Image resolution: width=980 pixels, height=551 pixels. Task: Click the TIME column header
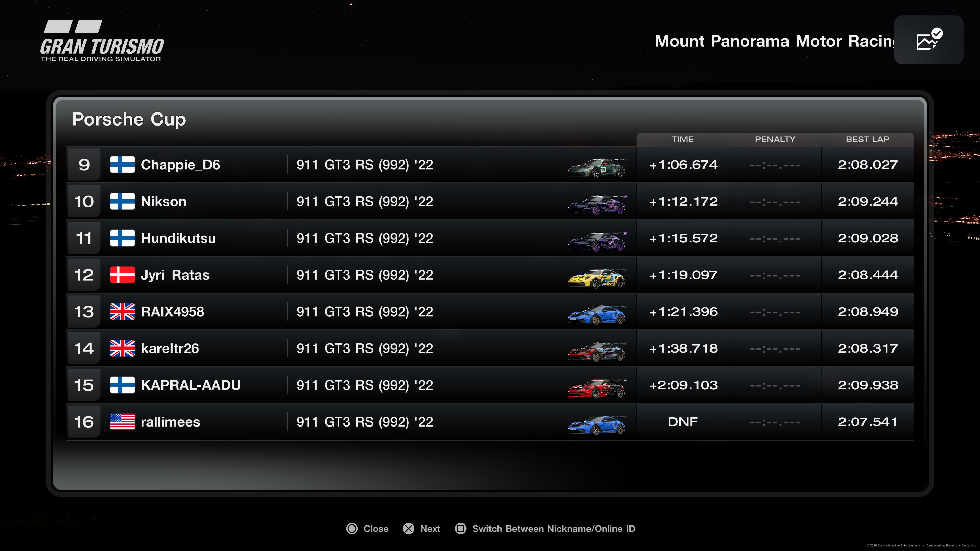pos(682,139)
